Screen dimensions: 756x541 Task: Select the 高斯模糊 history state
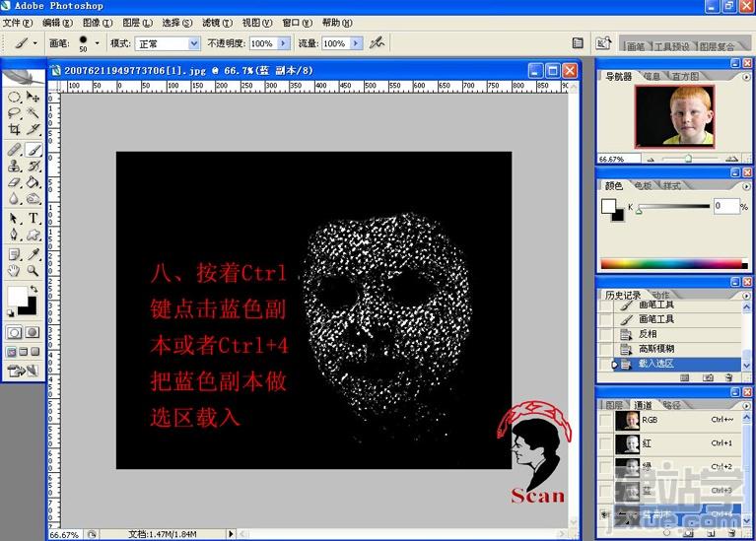pyautogui.click(x=678, y=349)
